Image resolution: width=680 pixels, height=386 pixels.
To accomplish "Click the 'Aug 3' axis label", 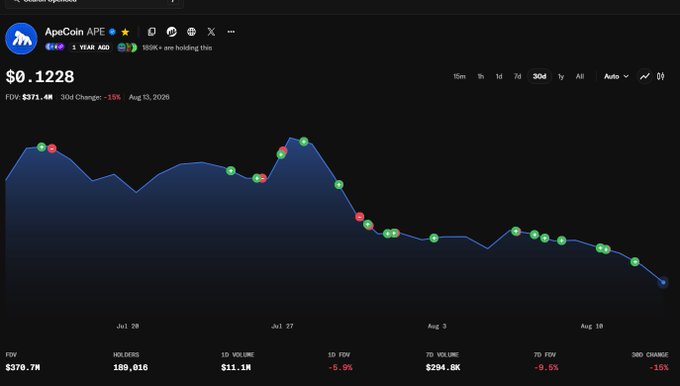I will (x=437, y=326).
